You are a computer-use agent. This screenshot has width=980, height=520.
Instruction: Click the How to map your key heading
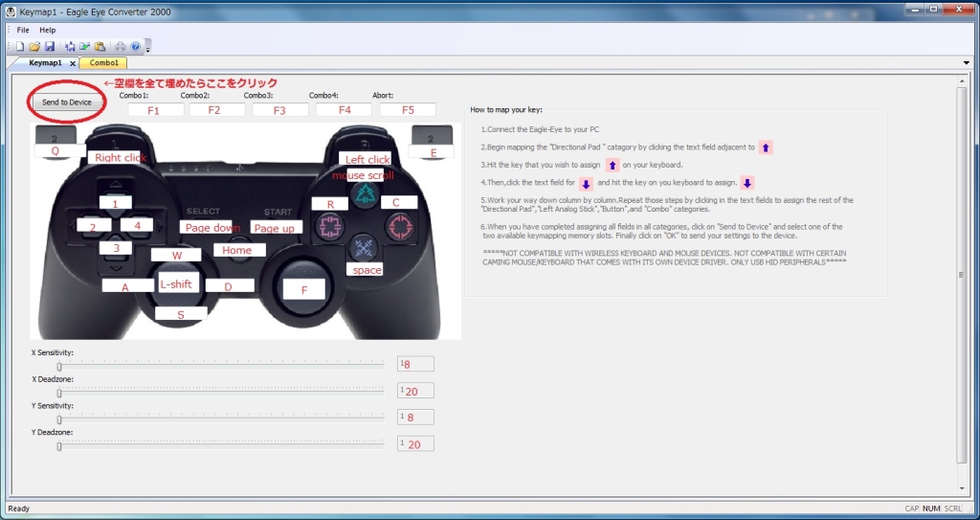tap(506, 109)
